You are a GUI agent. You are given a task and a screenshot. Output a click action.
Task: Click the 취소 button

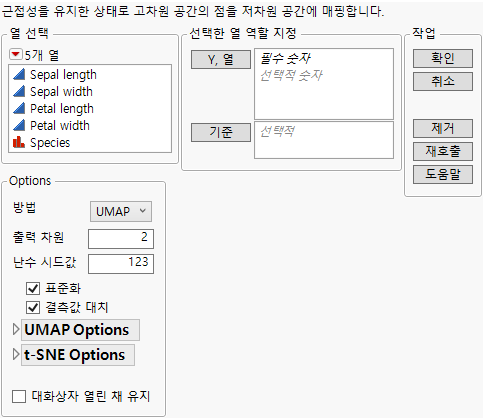coord(443,82)
